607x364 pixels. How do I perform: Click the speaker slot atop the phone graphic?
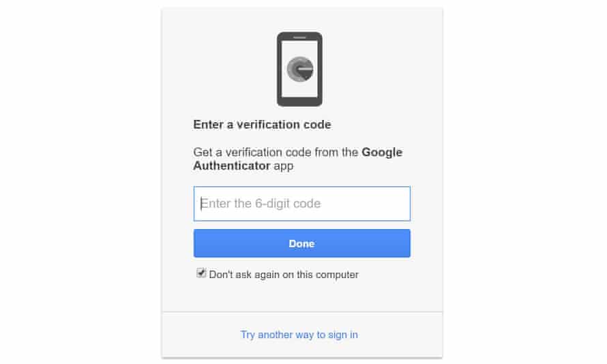[299, 37]
